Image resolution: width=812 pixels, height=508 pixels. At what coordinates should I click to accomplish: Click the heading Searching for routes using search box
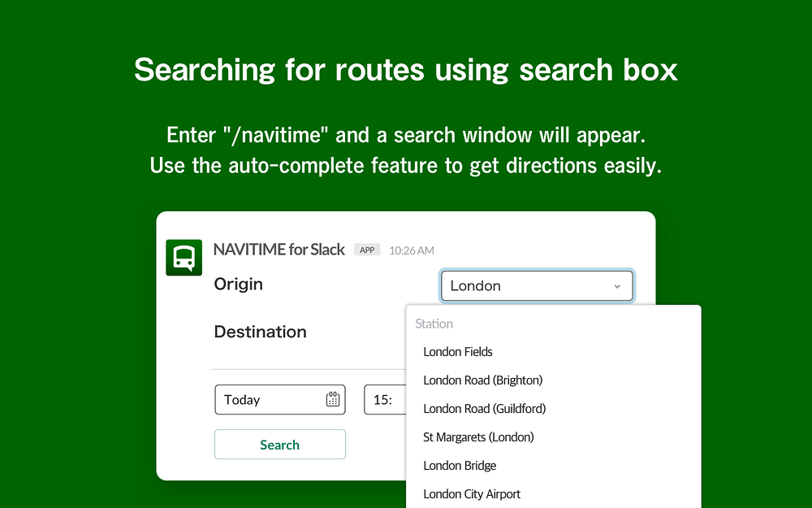point(406,70)
